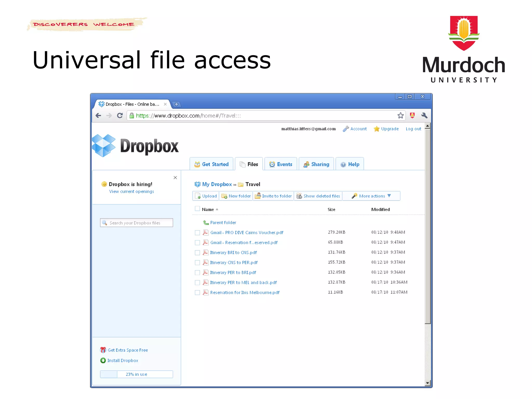Screen dimensions: 532x399
Task: Bookmark page with the star icon
Action: [x=401, y=116]
